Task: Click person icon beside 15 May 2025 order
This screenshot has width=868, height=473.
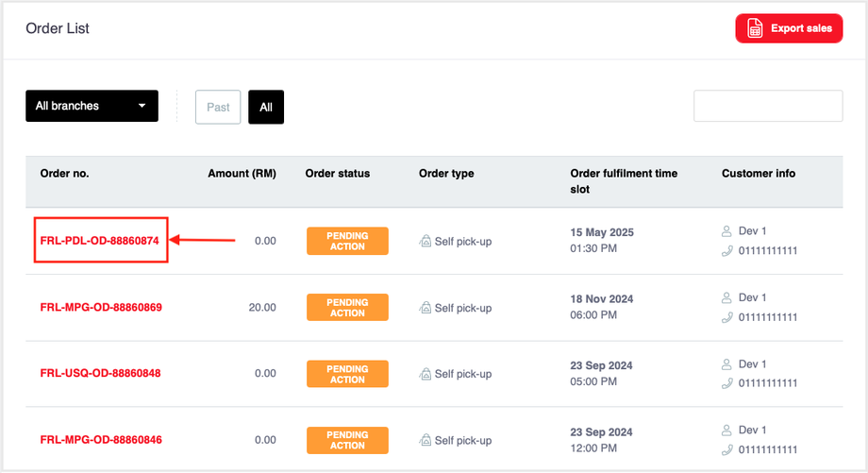Action: click(x=726, y=231)
